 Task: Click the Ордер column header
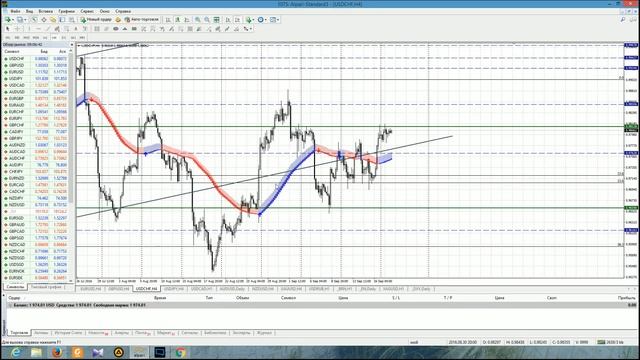[14, 298]
